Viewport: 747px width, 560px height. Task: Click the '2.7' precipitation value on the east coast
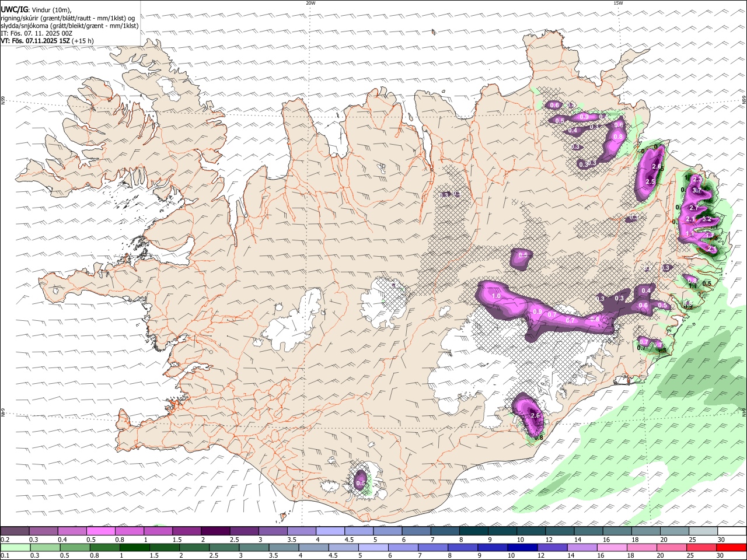[694, 208]
